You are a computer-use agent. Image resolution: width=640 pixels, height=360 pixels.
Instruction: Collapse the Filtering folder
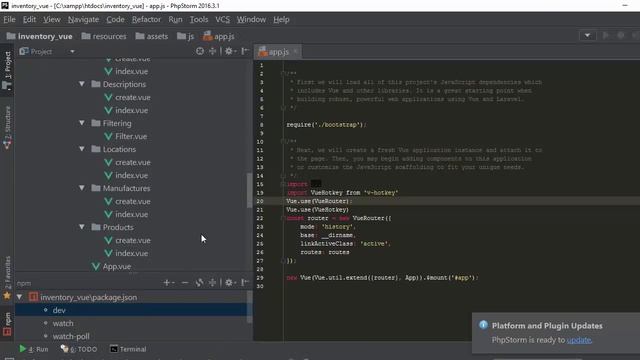pyautogui.click(x=82, y=123)
